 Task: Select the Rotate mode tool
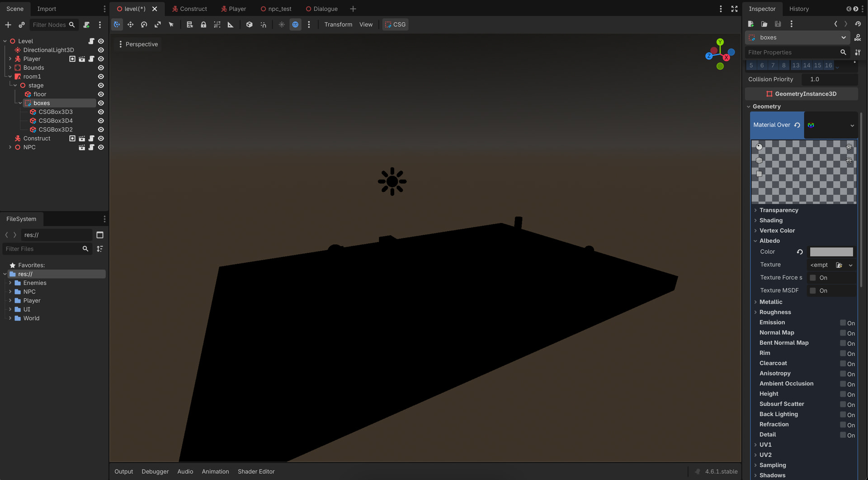(x=144, y=24)
